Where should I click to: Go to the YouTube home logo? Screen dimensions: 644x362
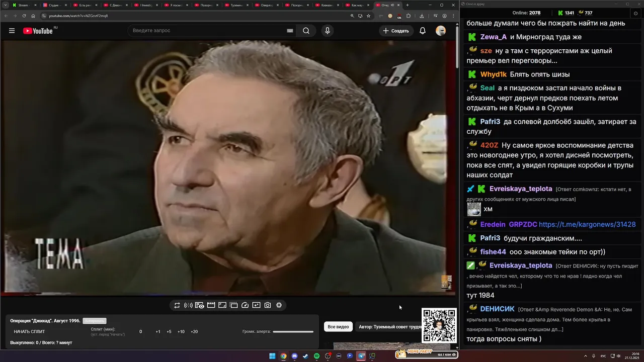pos(38,31)
